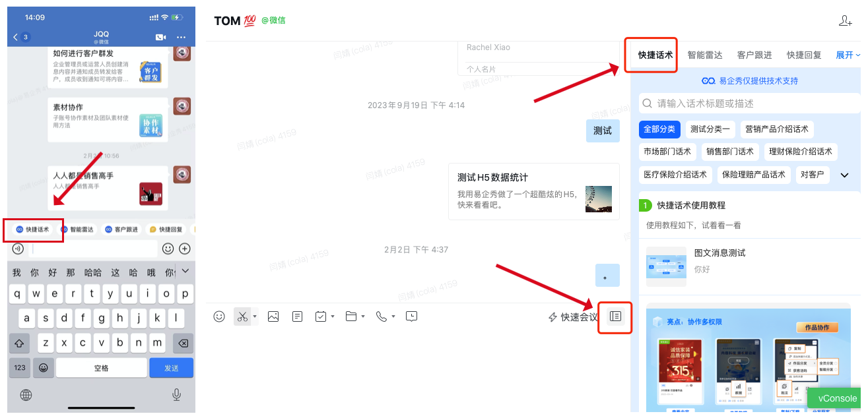Viewport: 868px width, 420px height.
Task: Toggle the chat sidebar panel icon
Action: coord(616,316)
